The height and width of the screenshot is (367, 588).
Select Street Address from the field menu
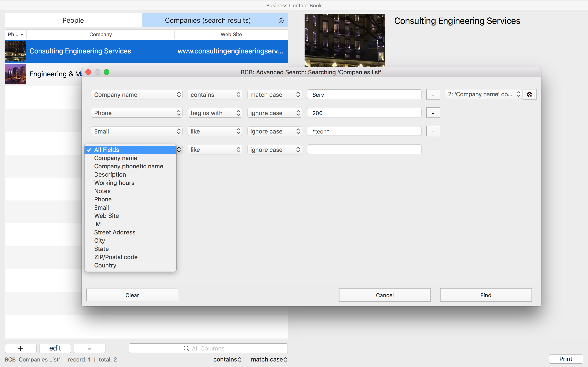point(115,232)
